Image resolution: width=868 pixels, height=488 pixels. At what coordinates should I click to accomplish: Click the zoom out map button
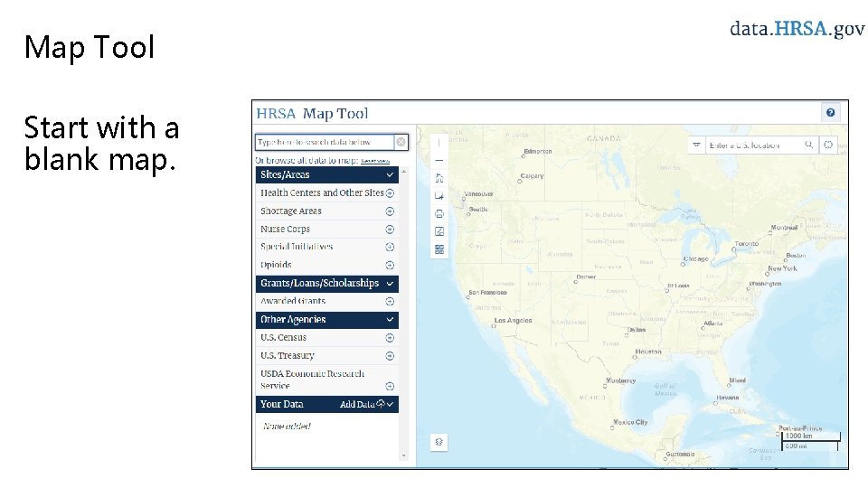(x=439, y=161)
